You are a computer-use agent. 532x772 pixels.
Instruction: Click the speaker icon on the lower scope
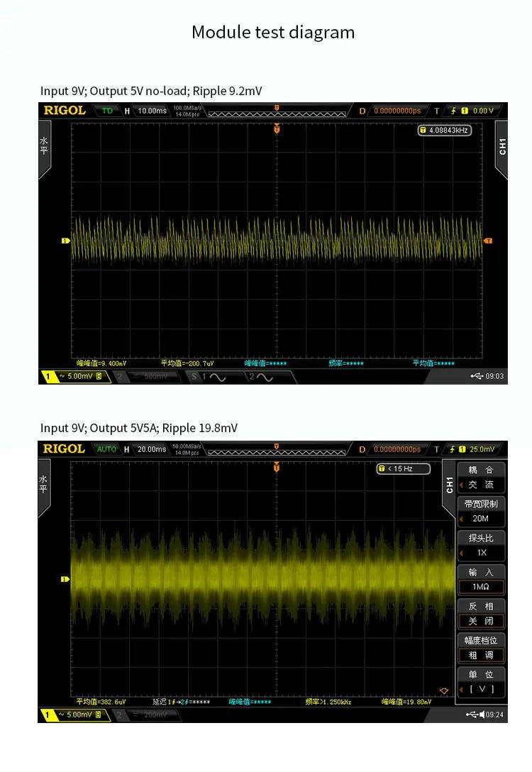pos(482,715)
